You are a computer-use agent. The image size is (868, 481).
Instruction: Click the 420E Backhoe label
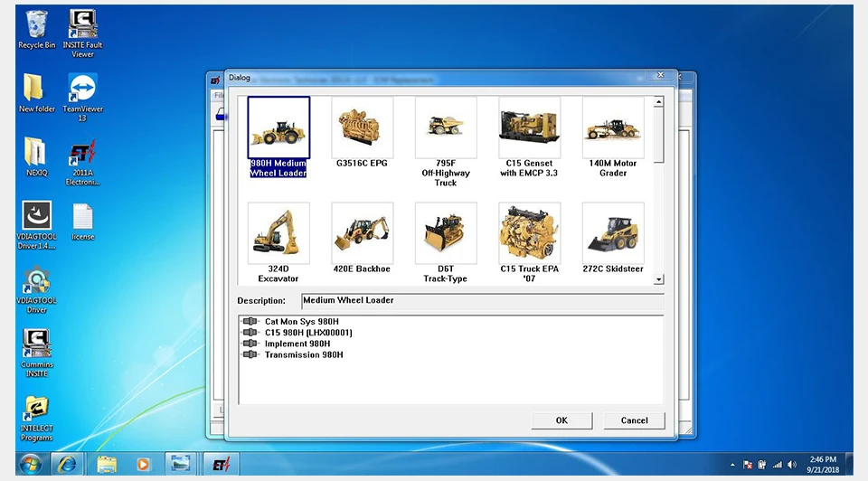click(x=362, y=269)
